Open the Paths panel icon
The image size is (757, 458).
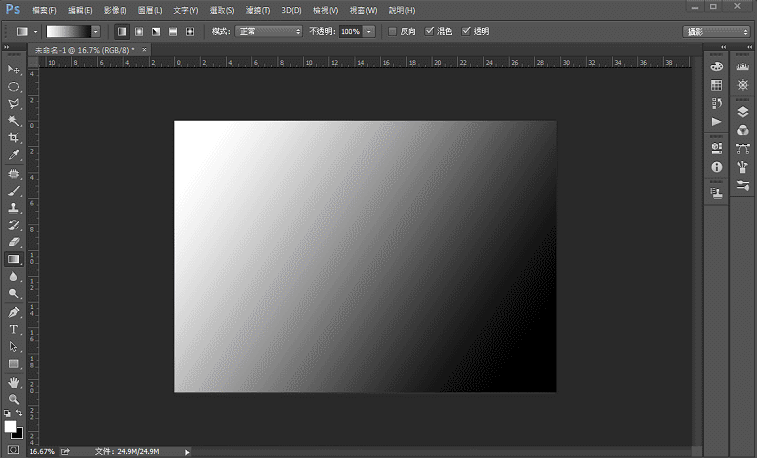tap(743, 149)
